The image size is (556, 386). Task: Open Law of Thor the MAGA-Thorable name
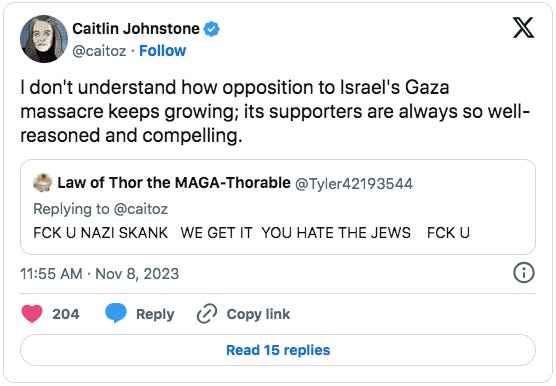174,183
